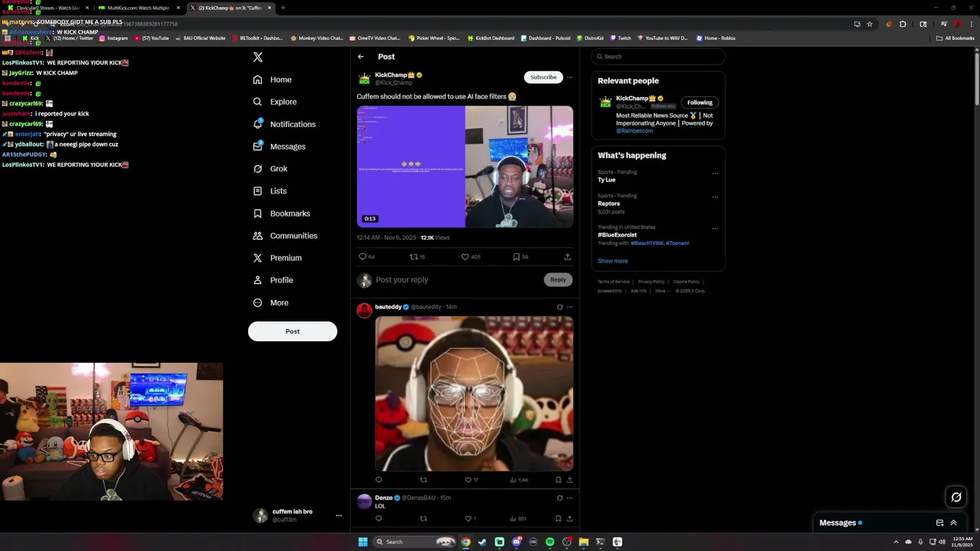Click the Grok icon on bauteddy's reply

click(x=560, y=307)
